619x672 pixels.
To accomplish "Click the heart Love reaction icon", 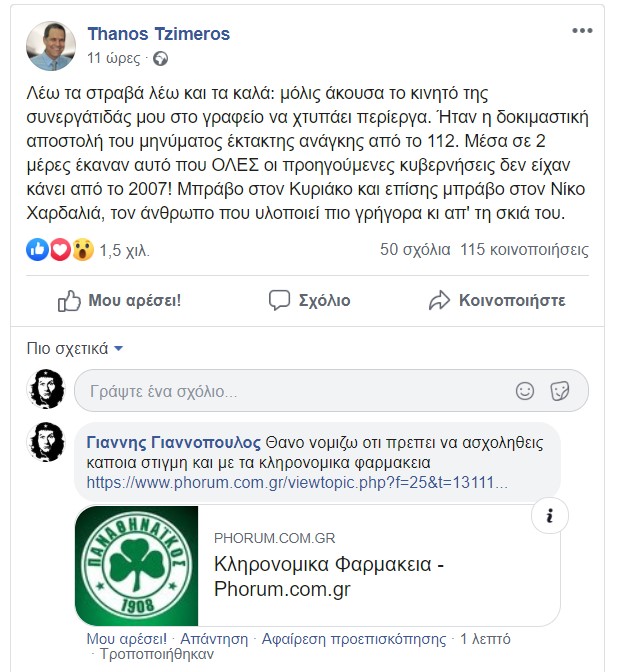I will (59, 250).
